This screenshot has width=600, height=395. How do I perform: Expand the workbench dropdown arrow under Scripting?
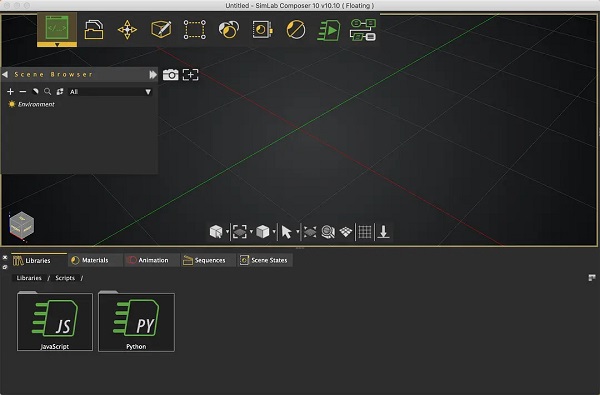coord(57,45)
